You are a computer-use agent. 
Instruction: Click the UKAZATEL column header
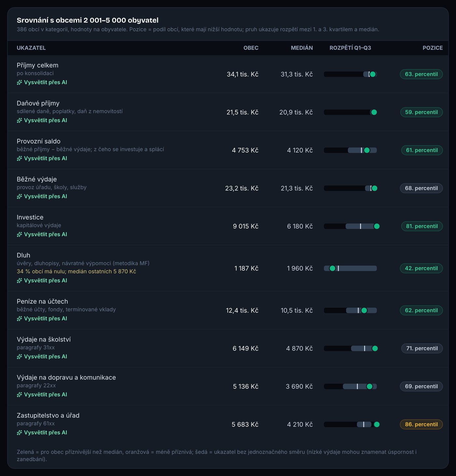point(31,48)
